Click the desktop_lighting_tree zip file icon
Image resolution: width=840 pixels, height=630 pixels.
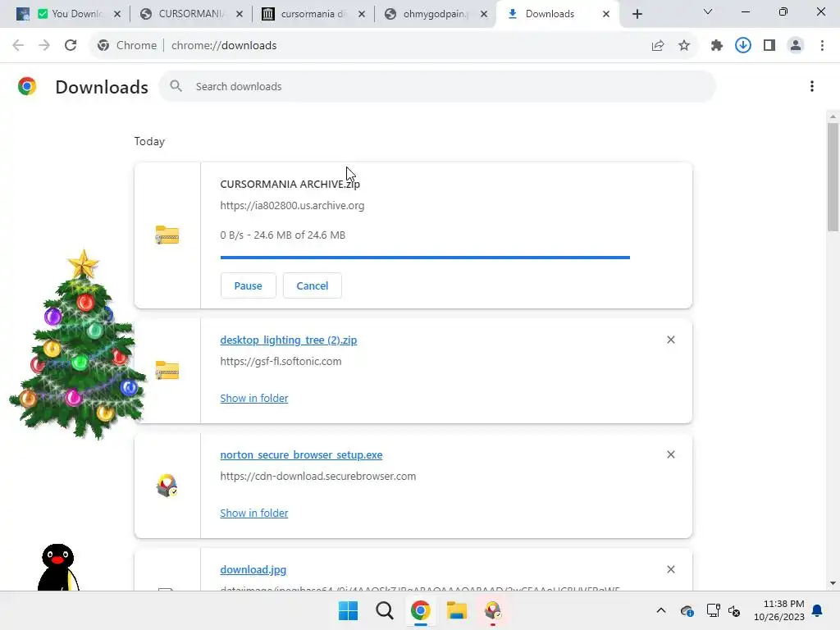(x=167, y=370)
